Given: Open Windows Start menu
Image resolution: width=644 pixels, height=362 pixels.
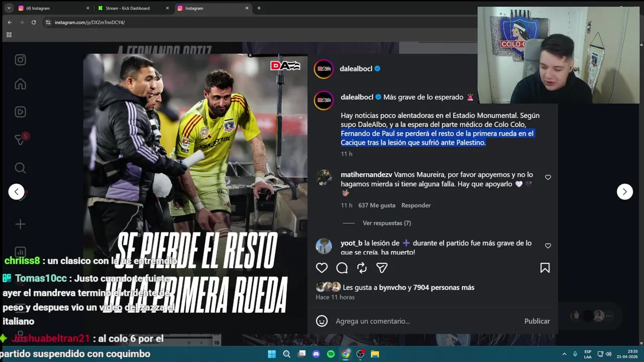Looking at the screenshot, I should [x=272, y=354].
